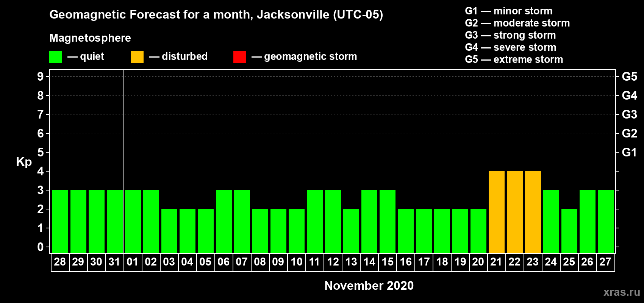644x303 pixels.
Task: Click the G5 right-axis label
Action: [630, 77]
